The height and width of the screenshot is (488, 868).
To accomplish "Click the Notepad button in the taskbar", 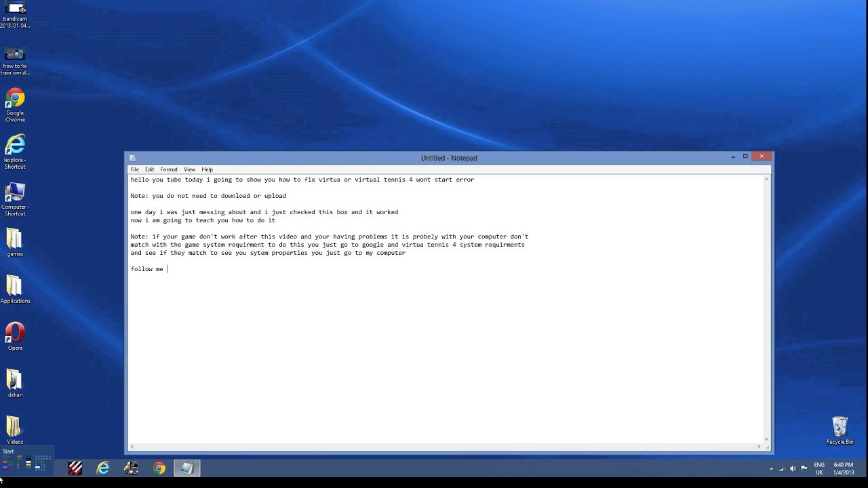I will tap(187, 468).
